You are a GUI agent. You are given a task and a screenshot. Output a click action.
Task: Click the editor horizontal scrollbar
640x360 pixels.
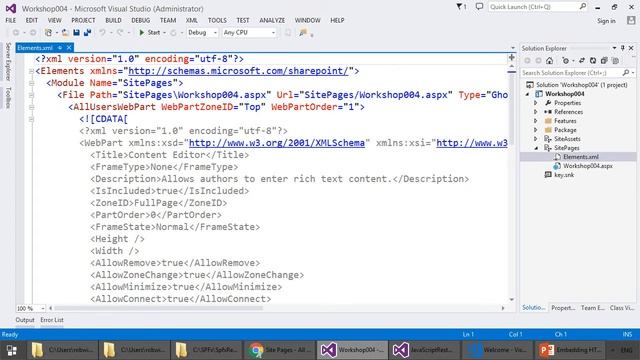point(158,308)
